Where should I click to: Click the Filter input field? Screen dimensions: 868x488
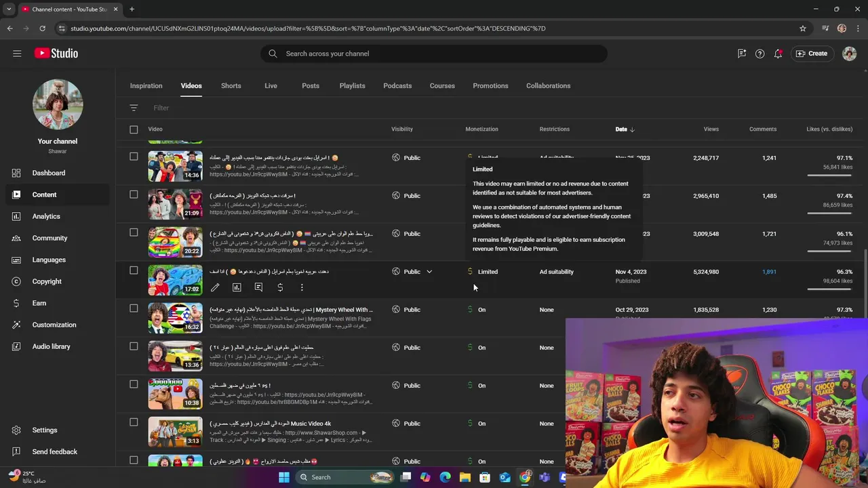161,108
